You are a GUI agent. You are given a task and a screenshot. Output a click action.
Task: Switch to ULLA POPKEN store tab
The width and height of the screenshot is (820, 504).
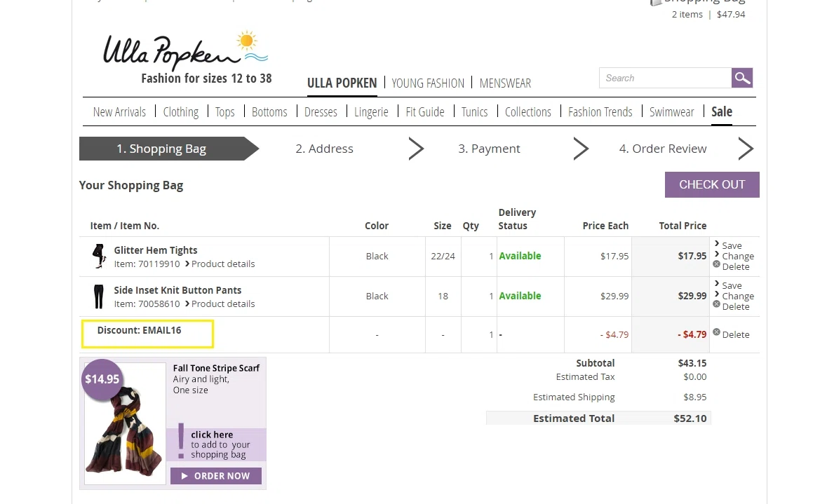point(342,83)
